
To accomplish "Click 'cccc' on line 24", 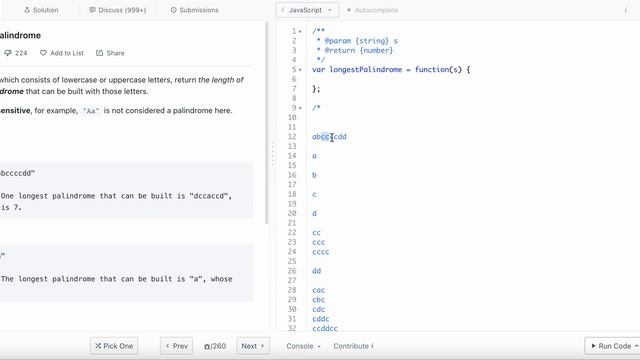I will point(320,252).
